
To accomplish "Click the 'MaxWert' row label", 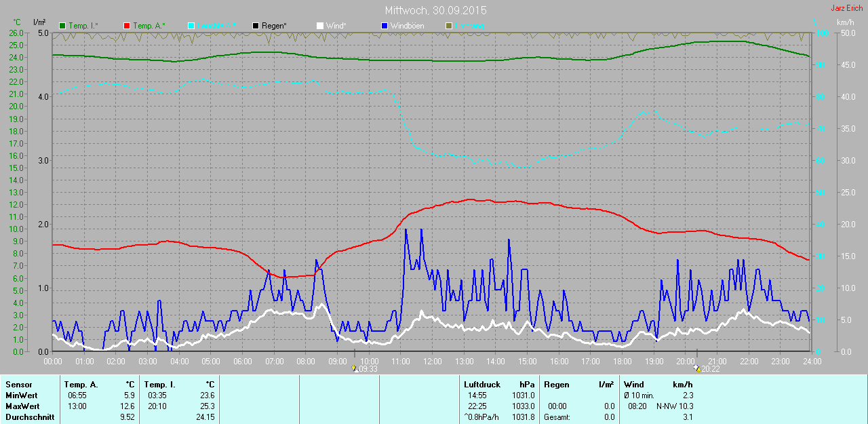I will (22, 406).
